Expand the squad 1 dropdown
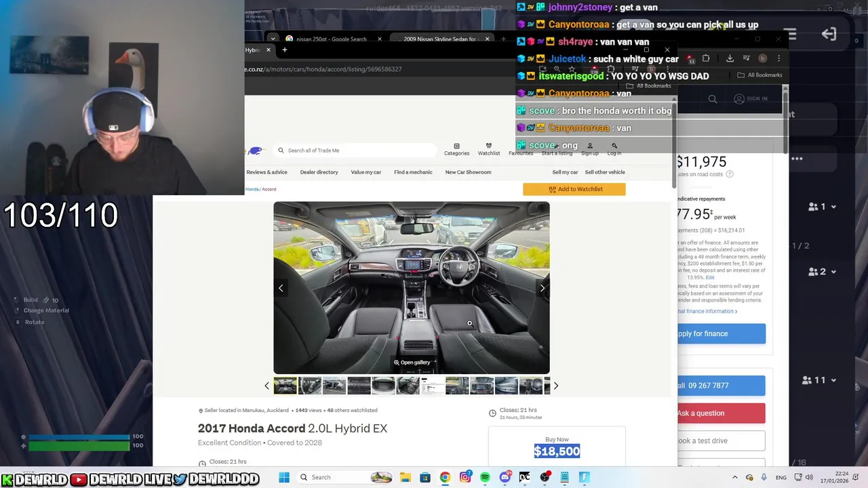Image resolution: width=868 pixels, height=488 pixels. [x=833, y=207]
